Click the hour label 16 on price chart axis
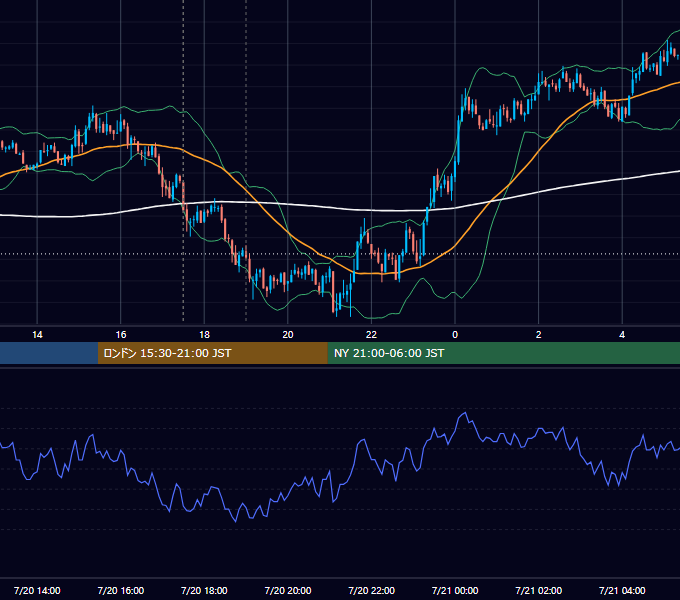 tap(121, 335)
